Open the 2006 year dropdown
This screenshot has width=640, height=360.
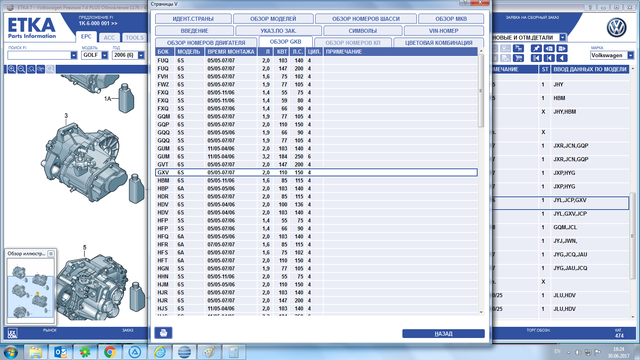141,55
